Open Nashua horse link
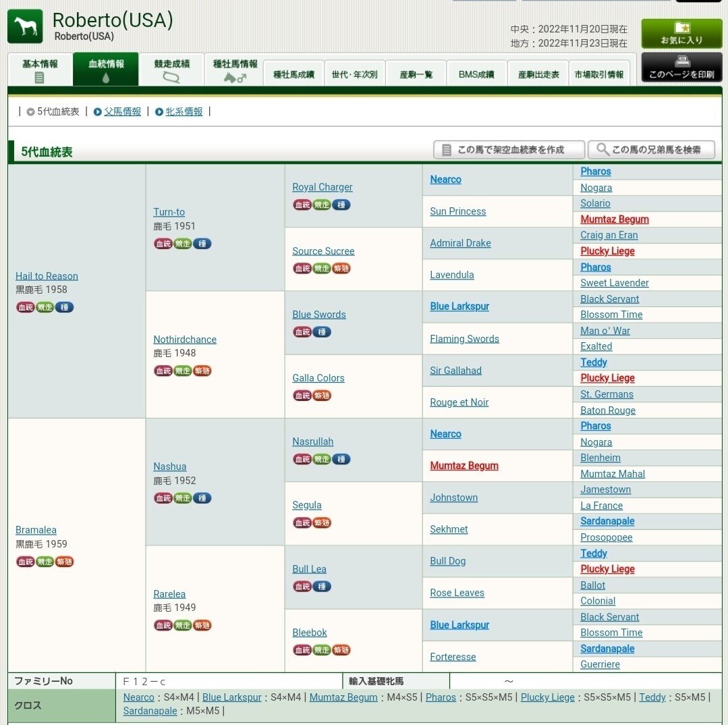 coord(170,466)
